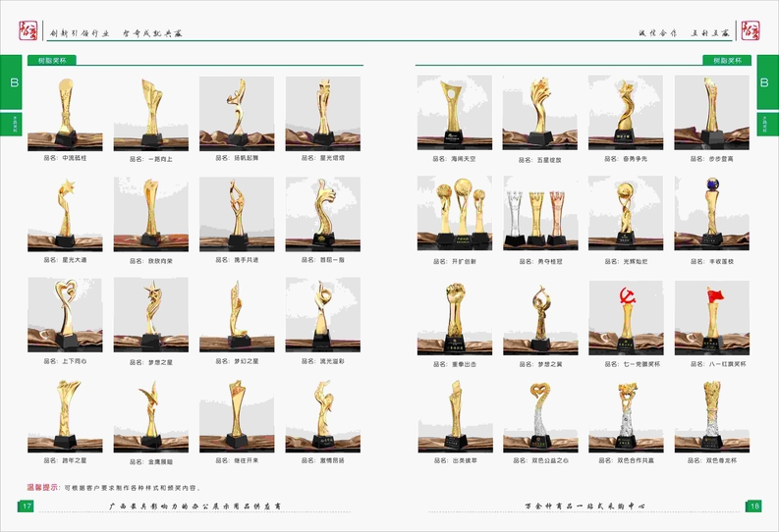
Task: Click the red logo at top-left corner
Action: (x=27, y=31)
